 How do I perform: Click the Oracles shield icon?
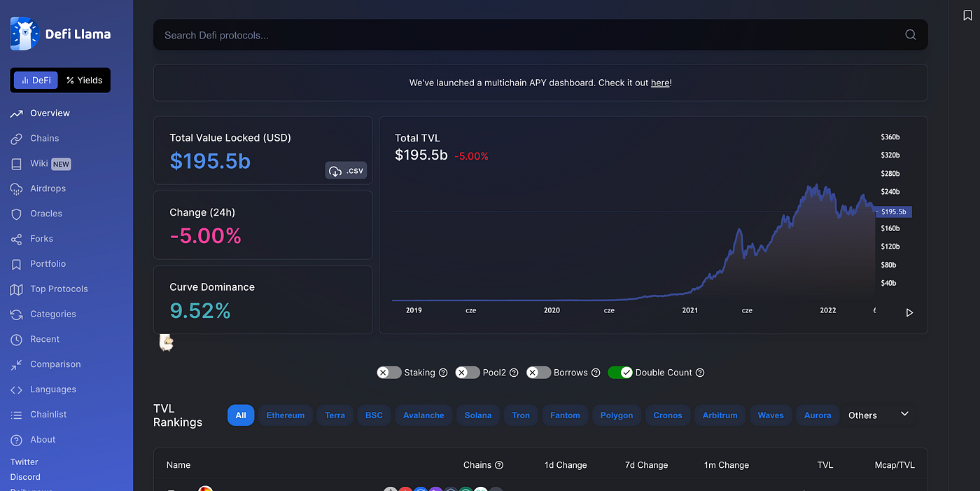coord(17,214)
